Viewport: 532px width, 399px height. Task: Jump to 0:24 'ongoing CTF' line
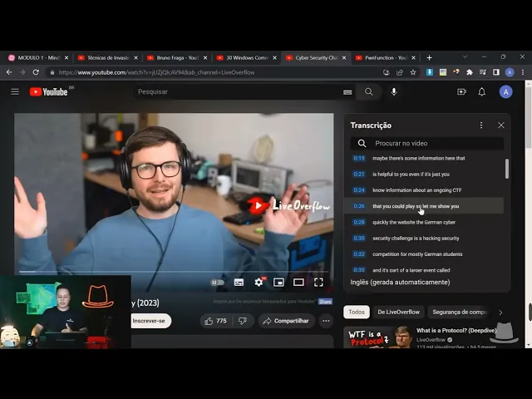(424, 190)
